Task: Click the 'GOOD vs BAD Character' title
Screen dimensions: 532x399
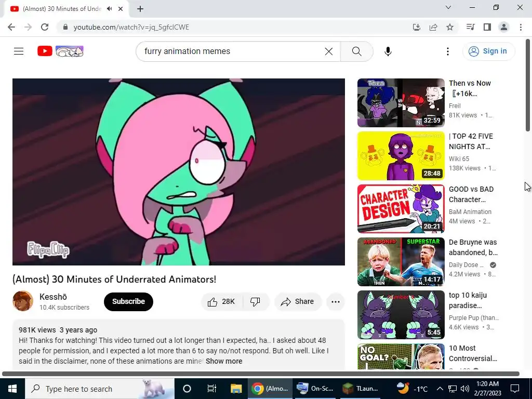Action: pyautogui.click(x=471, y=194)
